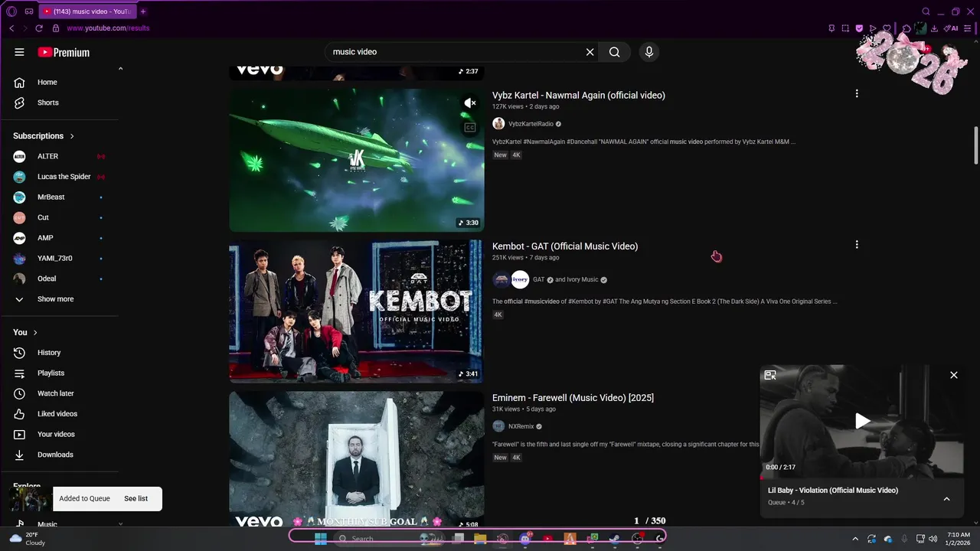Open browser downloads icon

(934, 28)
